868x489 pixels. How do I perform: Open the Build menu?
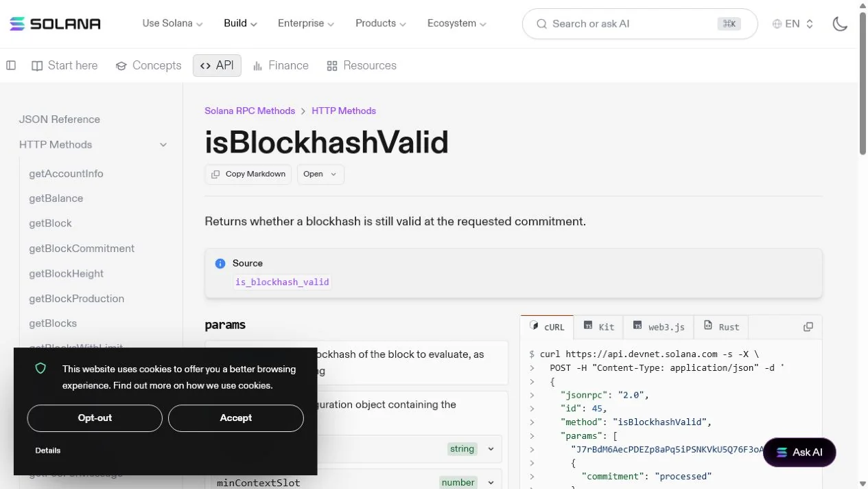[240, 23]
